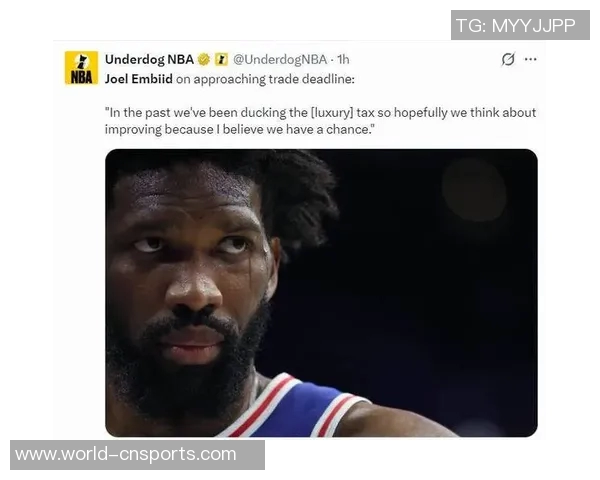Click the TG: MYYJJPP watermark label

[x=520, y=25]
